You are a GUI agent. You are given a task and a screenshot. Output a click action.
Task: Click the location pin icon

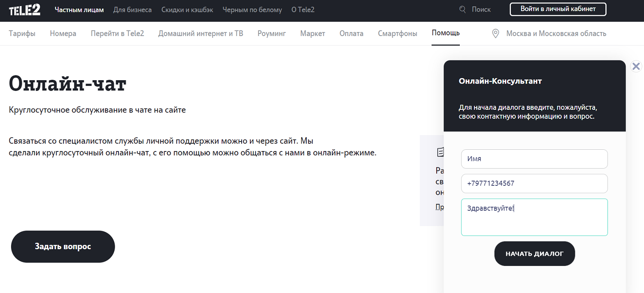pos(495,33)
